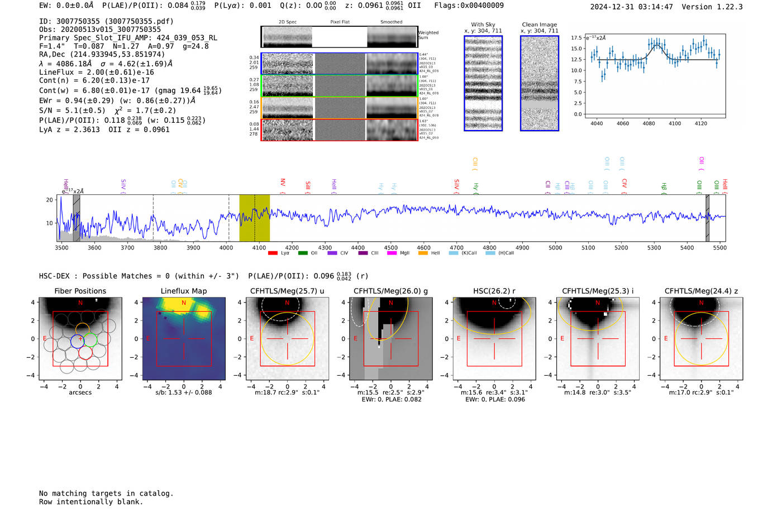The image size is (782, 532).
Task: Click the yellow highlighted region in the spectrum
Action: (x=255, y=218)
